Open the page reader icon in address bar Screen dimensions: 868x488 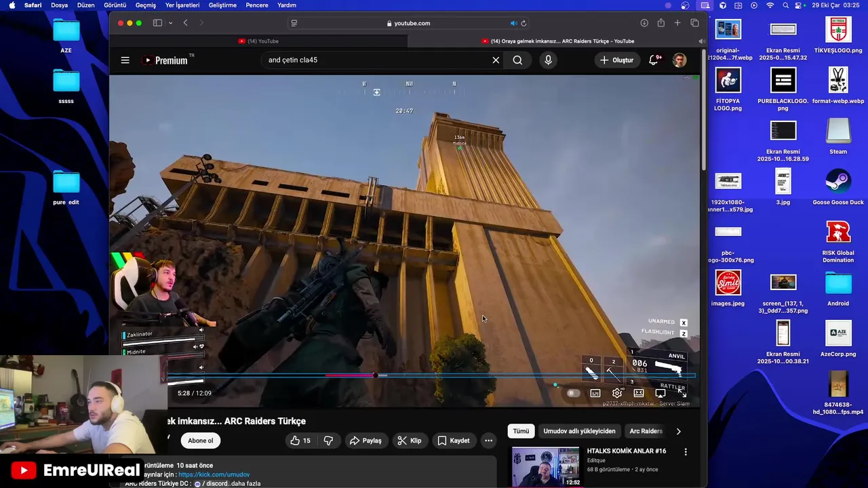[x=294, y=23]
